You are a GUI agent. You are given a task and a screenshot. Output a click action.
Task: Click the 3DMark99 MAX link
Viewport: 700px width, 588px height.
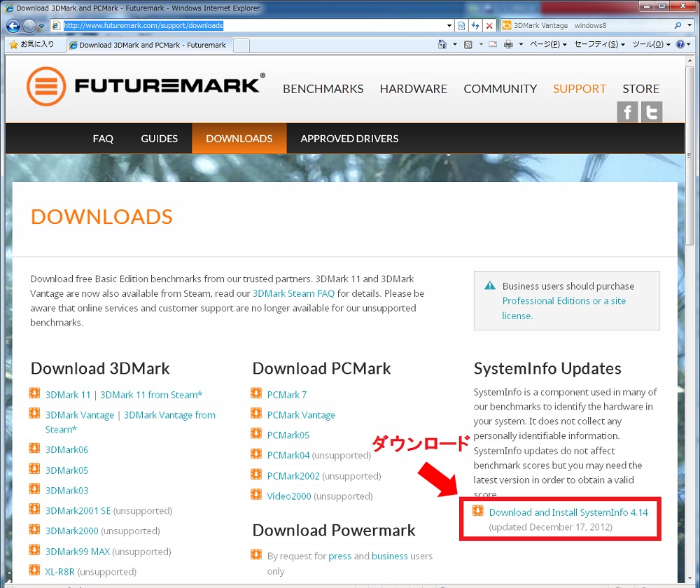[78, 552]
